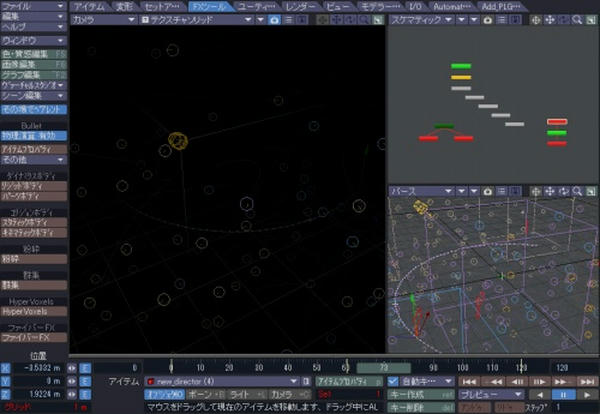Click the pan arrows icon in the Schematic viewport header
This screenshot has height=414, width=600.
point(549,20)
